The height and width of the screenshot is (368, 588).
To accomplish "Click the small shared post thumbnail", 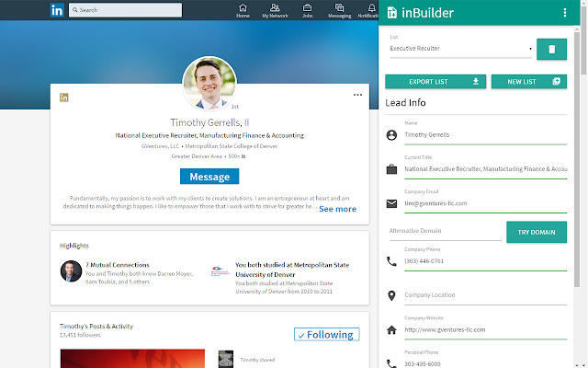I will [226, 359].
